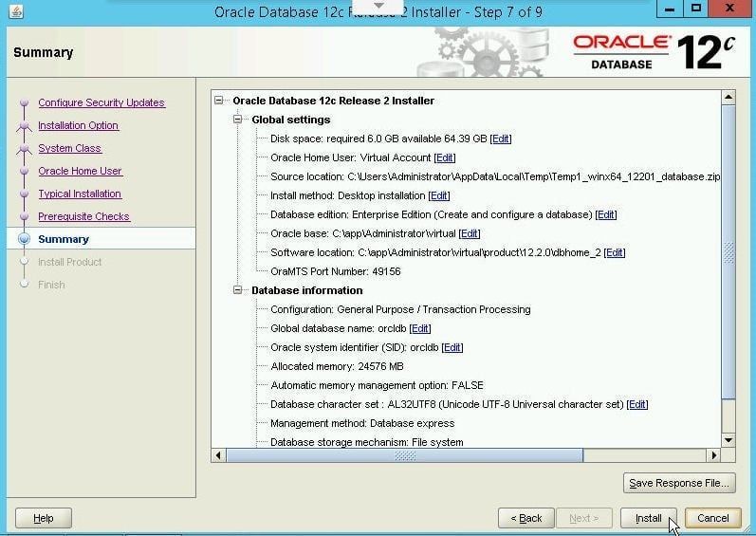Click the scroll left arrow below the tree
Screen dimensions: 756x536
coord(218,455)
